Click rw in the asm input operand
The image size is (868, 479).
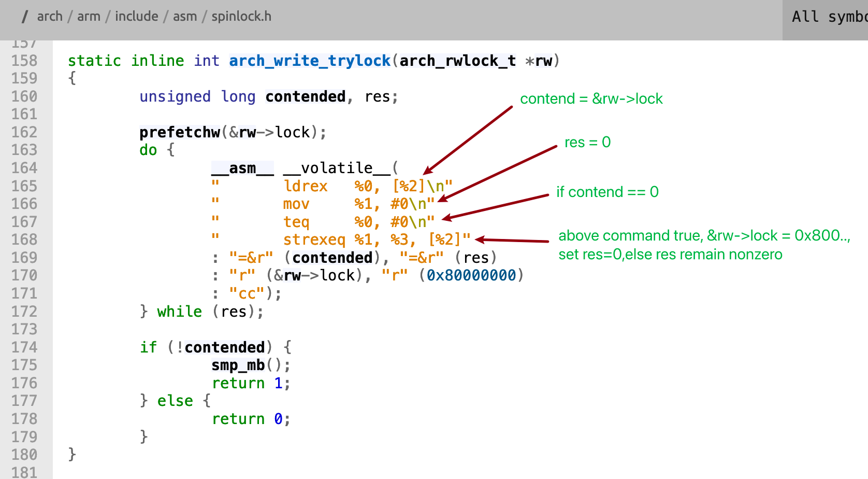coord(293,275)
